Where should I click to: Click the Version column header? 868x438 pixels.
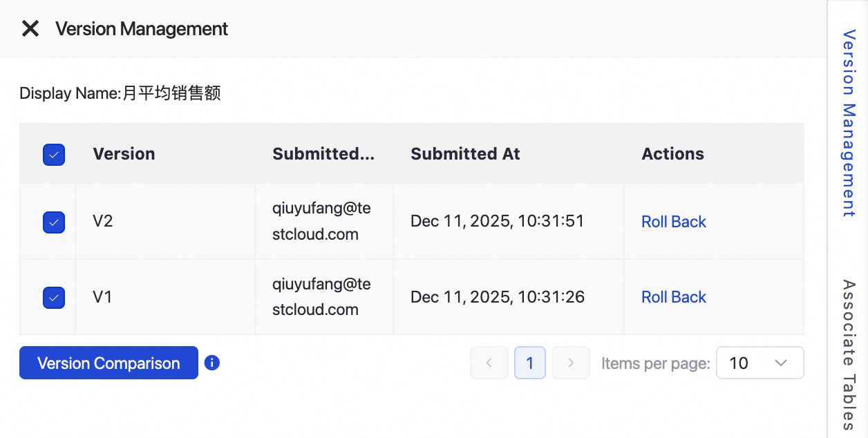(124, 154)
